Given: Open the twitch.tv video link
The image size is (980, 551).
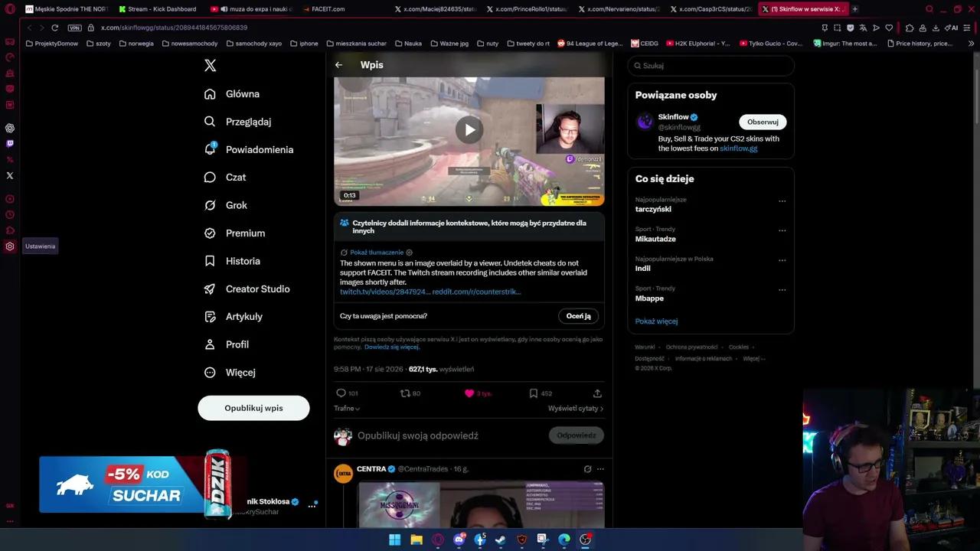Looking at the screenshot, I should tap(385, 292).
